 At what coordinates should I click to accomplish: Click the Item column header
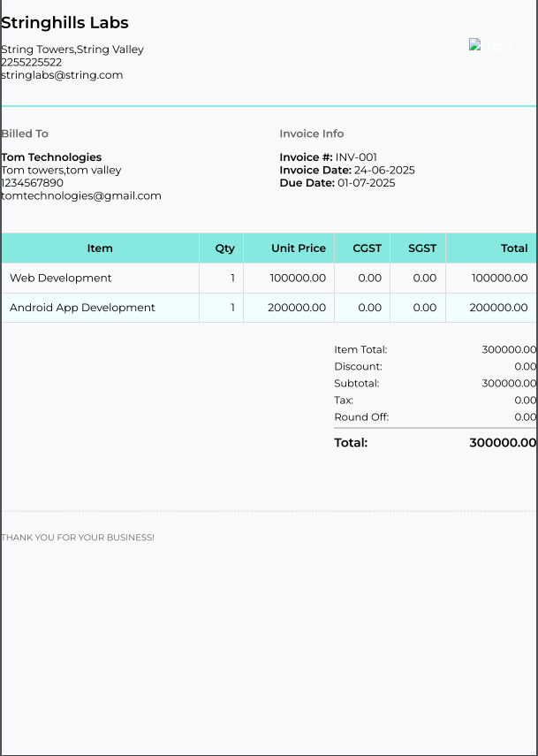click(x=100, y=248)
